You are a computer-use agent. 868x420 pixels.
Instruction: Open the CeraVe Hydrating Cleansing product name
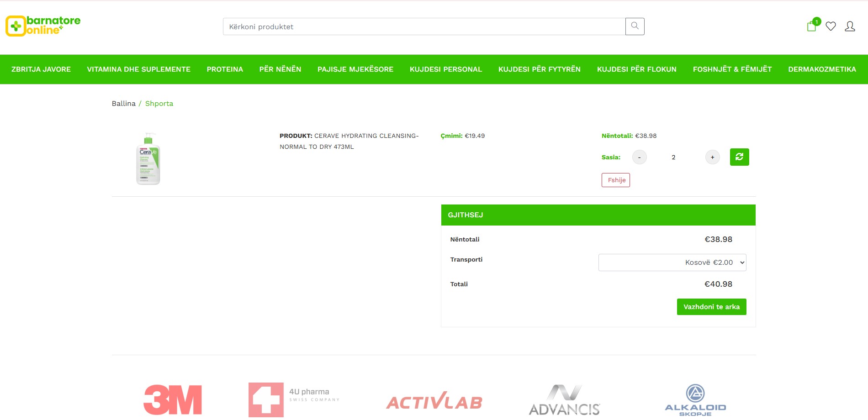pyautogui.click(x=349, y=141)
